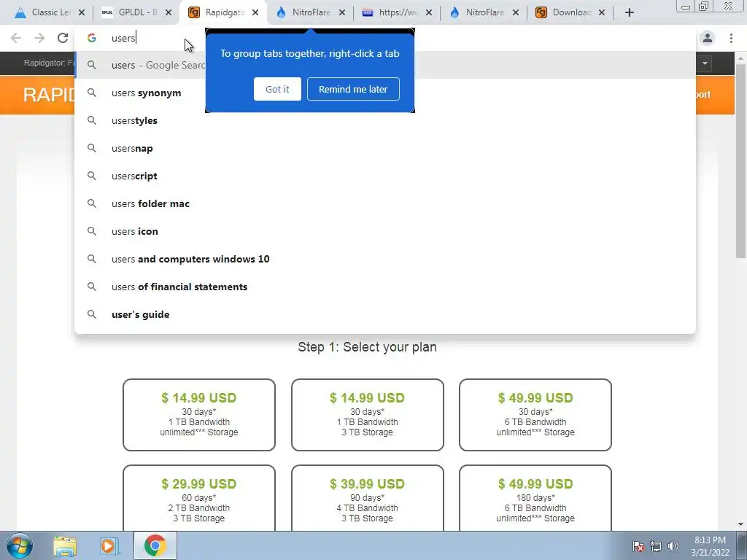
Task: Click the address bar containing users
Action: (385, 38)
